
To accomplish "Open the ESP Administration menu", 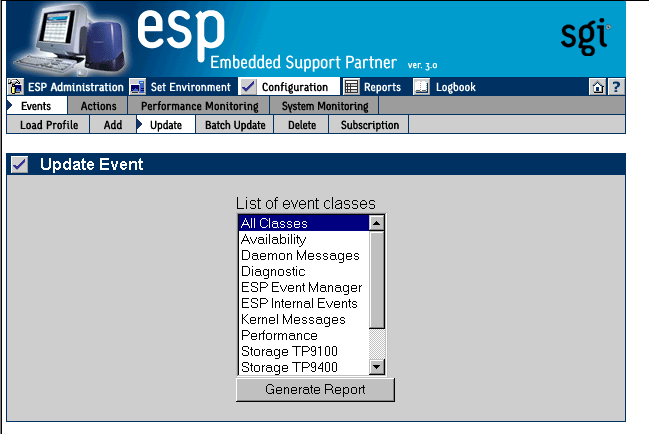I will 76,87.
